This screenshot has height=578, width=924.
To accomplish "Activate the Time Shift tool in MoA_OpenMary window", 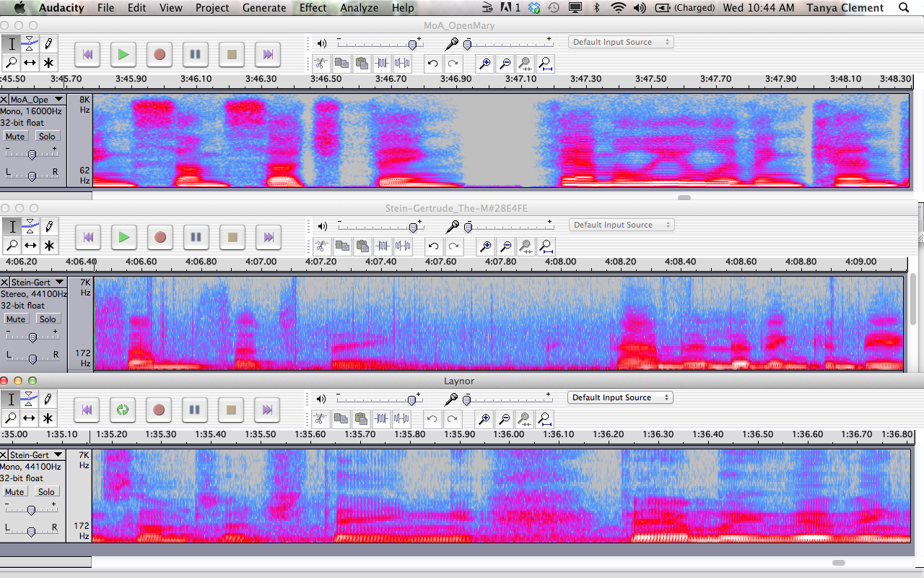I will click(x=30, y=63).
